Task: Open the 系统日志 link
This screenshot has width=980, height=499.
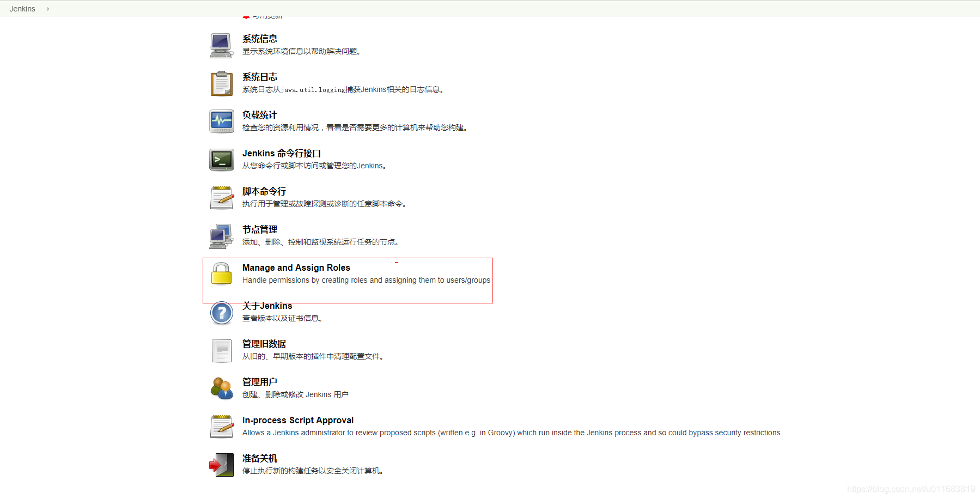Action: click(x=260, y=77)
